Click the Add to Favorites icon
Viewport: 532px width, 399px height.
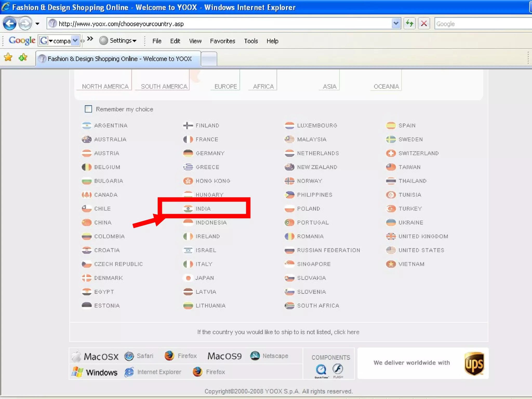pyautogui.click(x=23, y=57)
